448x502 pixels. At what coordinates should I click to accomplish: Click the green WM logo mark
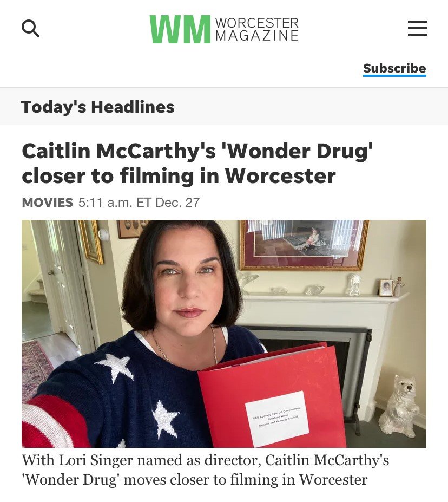click(x=180, y=29)
